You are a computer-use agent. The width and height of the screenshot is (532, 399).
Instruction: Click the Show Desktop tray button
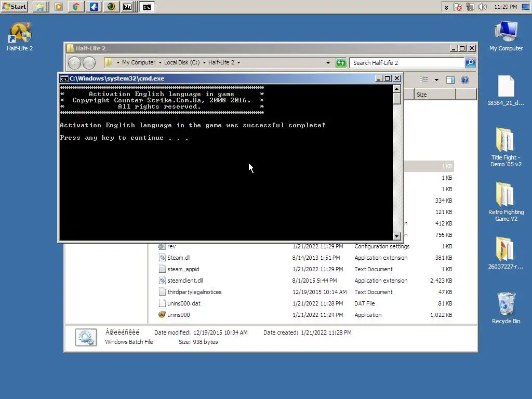pyautogui.click(x=526, y=7)
